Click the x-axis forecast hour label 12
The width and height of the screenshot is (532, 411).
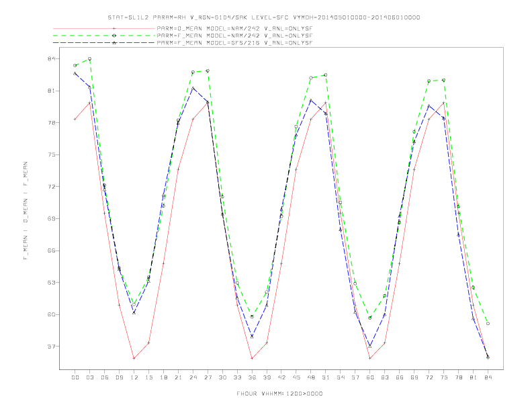(134, 377)
